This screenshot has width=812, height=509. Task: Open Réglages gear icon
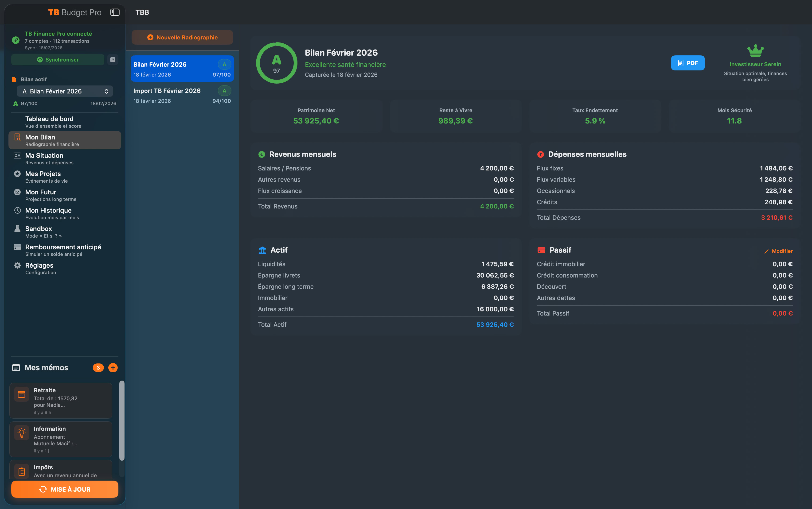click(x=18, y=265)
